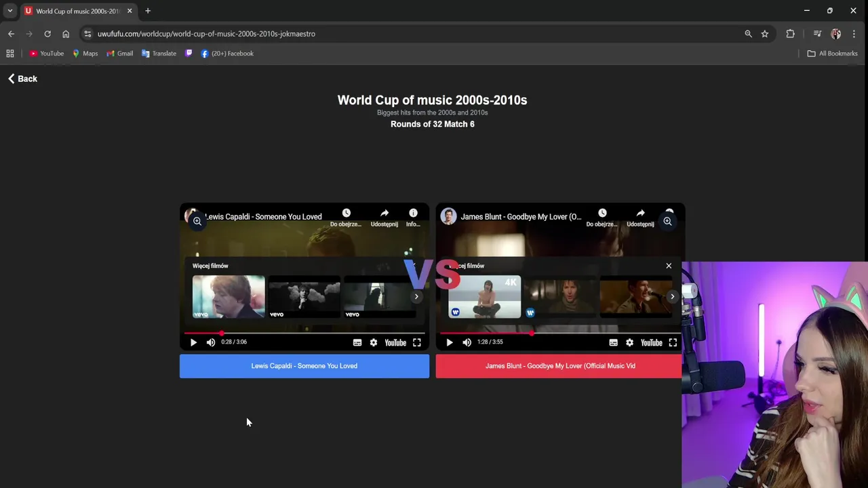This screenshot has height=488, width=868.
Task: Seek the Lewis Capaldi video progress bar
Action: (304, 333)
